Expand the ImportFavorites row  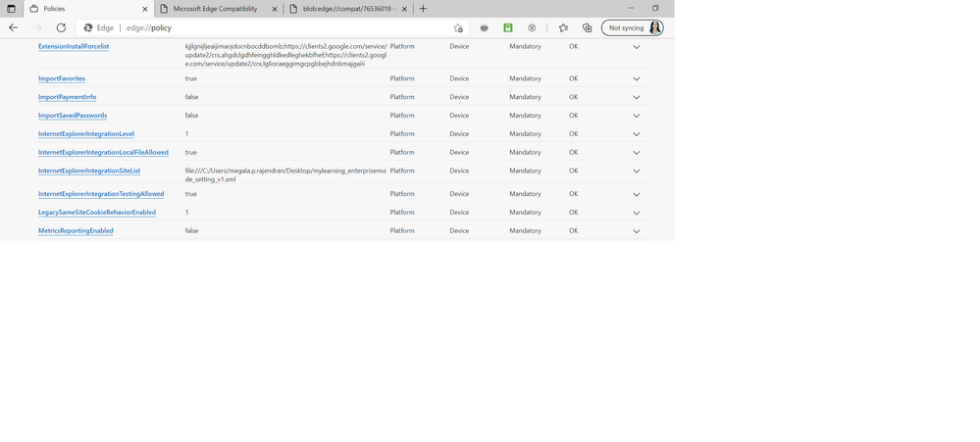pos(637,78)
